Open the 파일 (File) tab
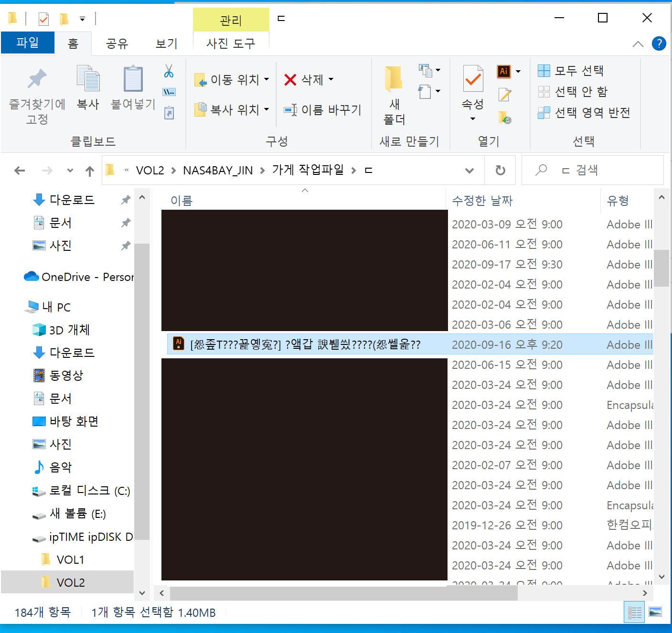Image resolution: width=672 pixels, height=633 pixels. pos(28,43)
